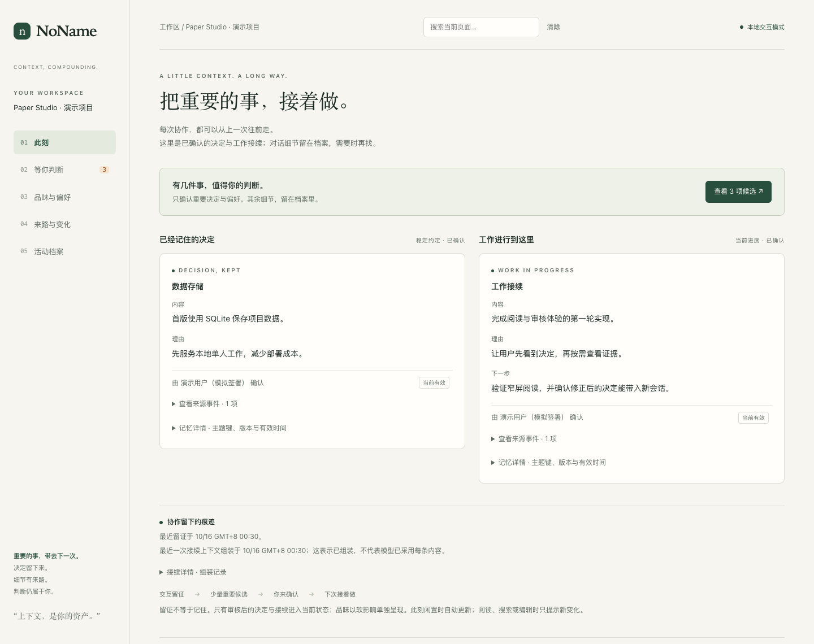Click the banner text 有几件事，值得你的判断。
814x644 pixels.
click(219, 185)
